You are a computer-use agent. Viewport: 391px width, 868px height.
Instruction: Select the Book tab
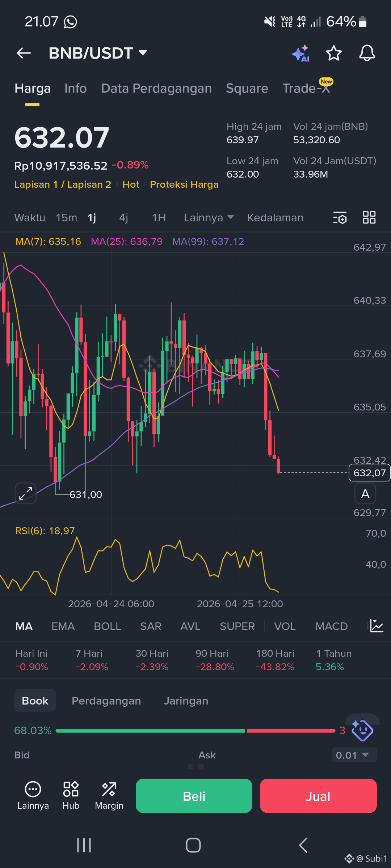click(x=35, y=701)
